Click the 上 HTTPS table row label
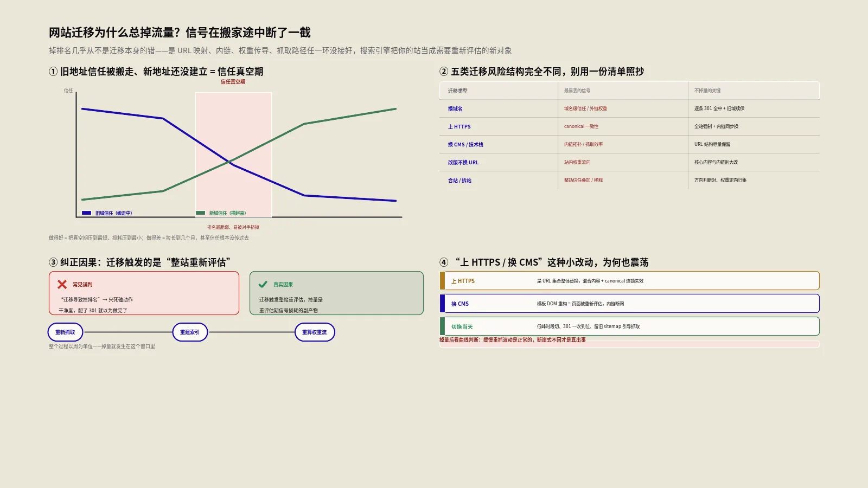The image size is (868, 488). coord(459,126)
